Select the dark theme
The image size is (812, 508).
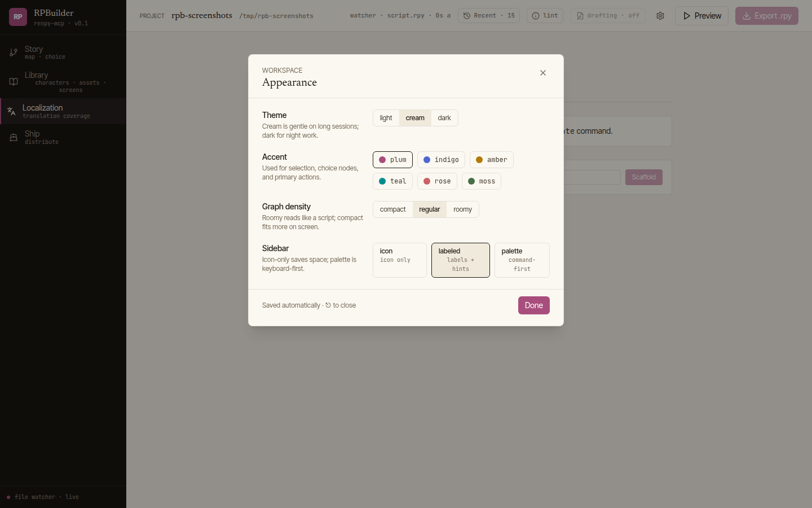pos(444,118)
